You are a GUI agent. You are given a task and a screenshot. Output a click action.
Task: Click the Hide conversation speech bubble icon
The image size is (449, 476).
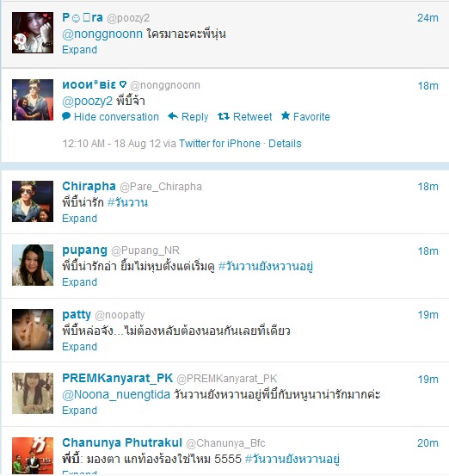tap(66, 116)
